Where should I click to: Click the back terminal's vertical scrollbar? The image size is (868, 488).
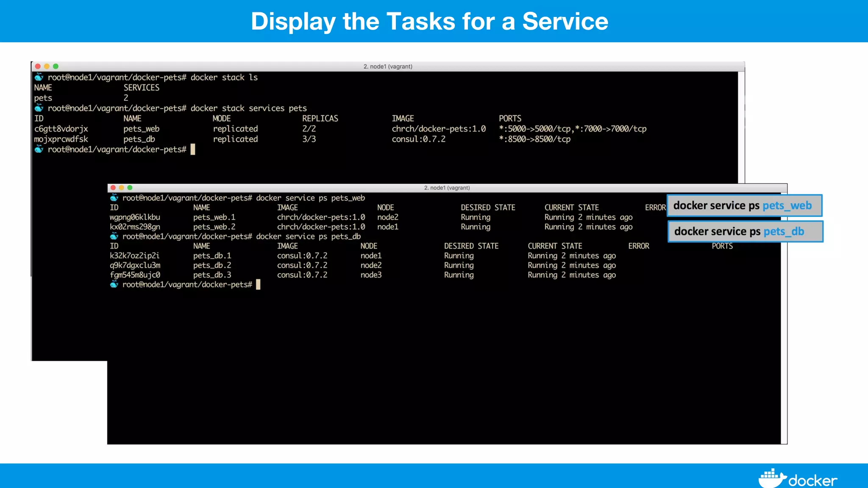[741, 127]
